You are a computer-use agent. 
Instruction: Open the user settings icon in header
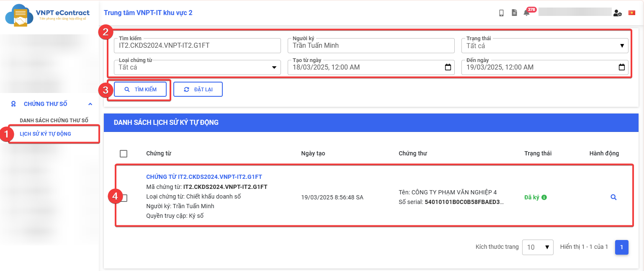(x=618, y=13)
